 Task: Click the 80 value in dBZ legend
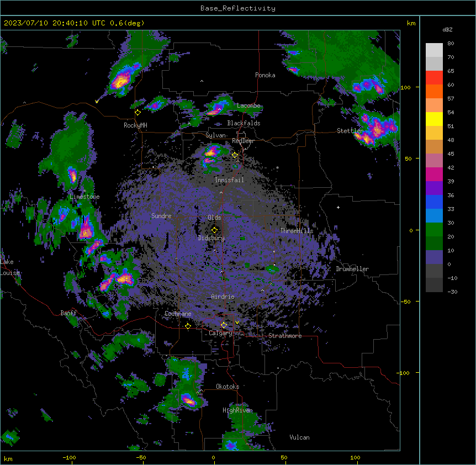pos(451,44)
